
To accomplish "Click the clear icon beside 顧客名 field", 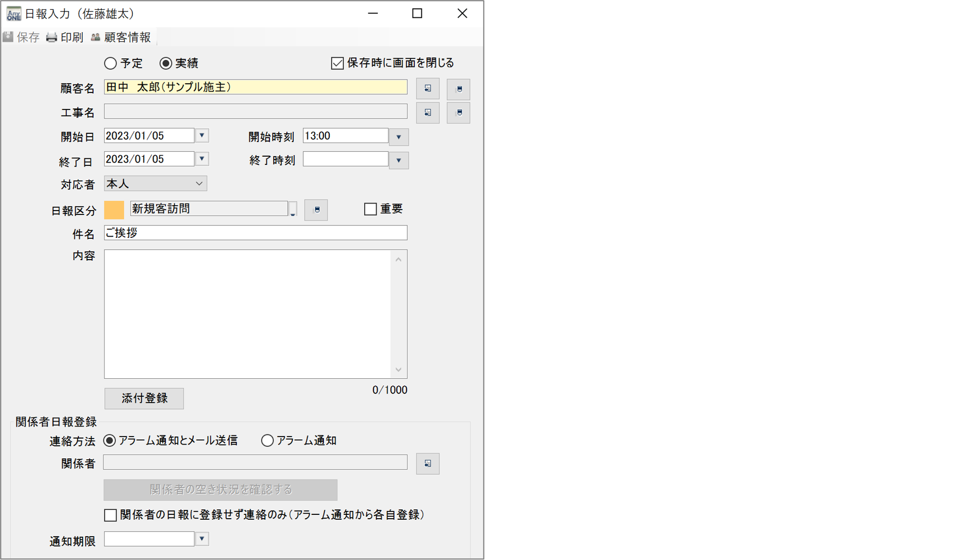I will coord(458,89).
